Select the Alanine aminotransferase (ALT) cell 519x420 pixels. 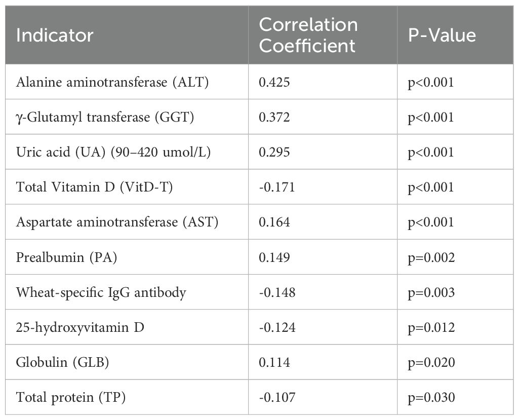[x=112, y=82]
